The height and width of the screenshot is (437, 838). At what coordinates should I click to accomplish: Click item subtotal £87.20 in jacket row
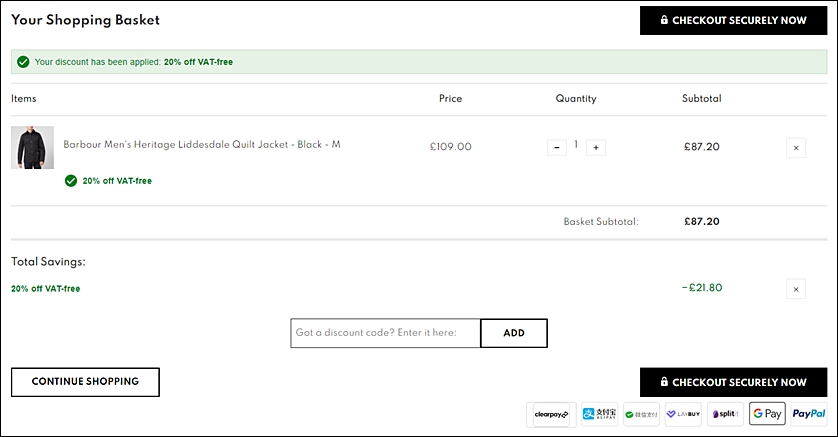tap(702, 147)
